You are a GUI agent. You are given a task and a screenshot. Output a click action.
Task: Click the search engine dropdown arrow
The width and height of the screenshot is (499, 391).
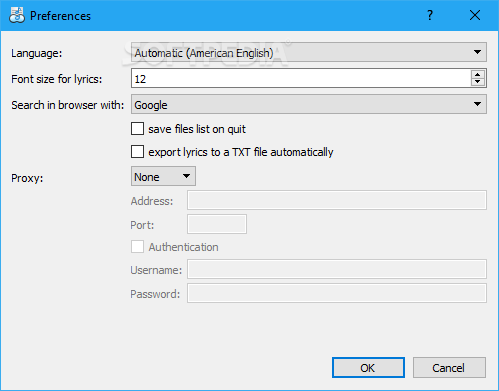pos(477,104)
